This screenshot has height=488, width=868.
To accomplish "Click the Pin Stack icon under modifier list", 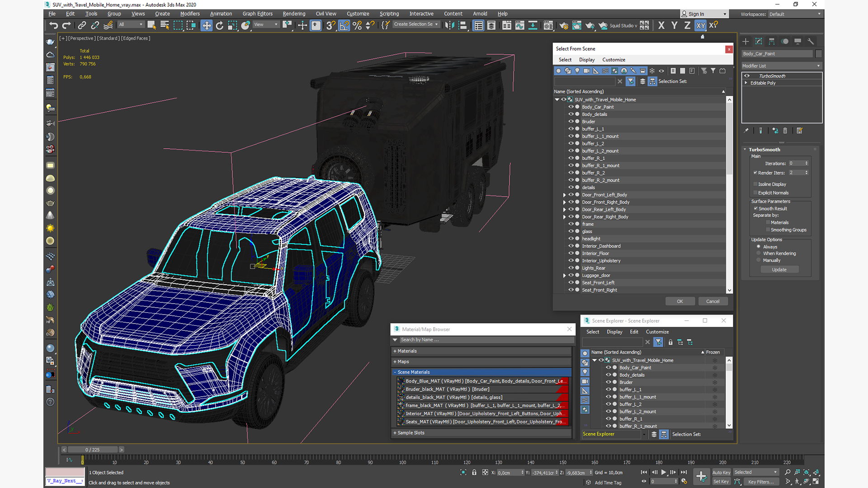I will coord(746,131).
